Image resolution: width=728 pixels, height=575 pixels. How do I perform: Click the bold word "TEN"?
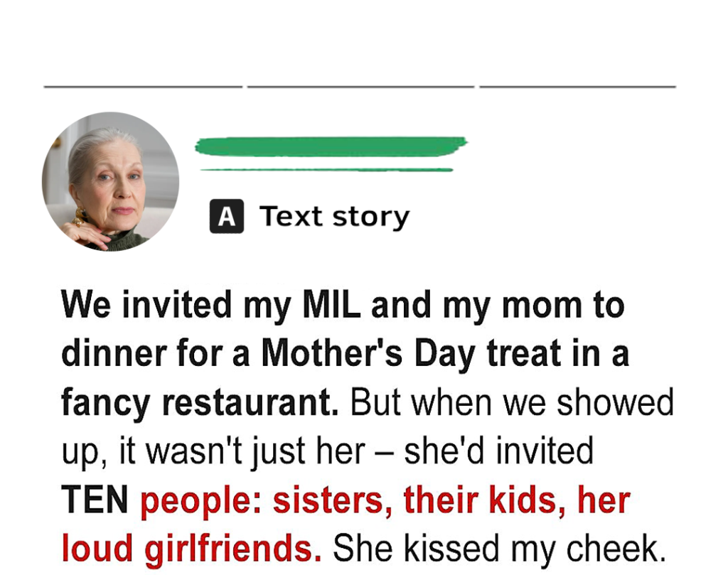95,500
